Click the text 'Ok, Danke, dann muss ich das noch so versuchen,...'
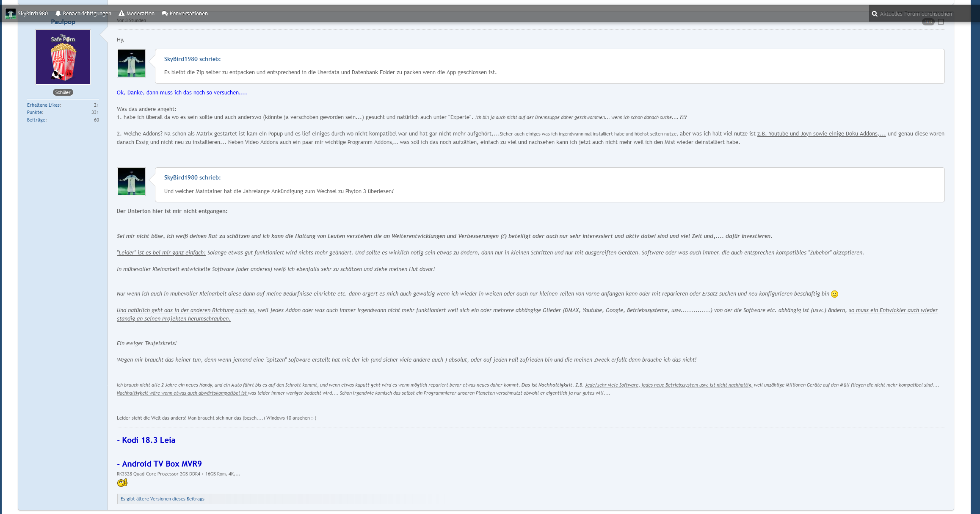 click(x=182, y=92)
